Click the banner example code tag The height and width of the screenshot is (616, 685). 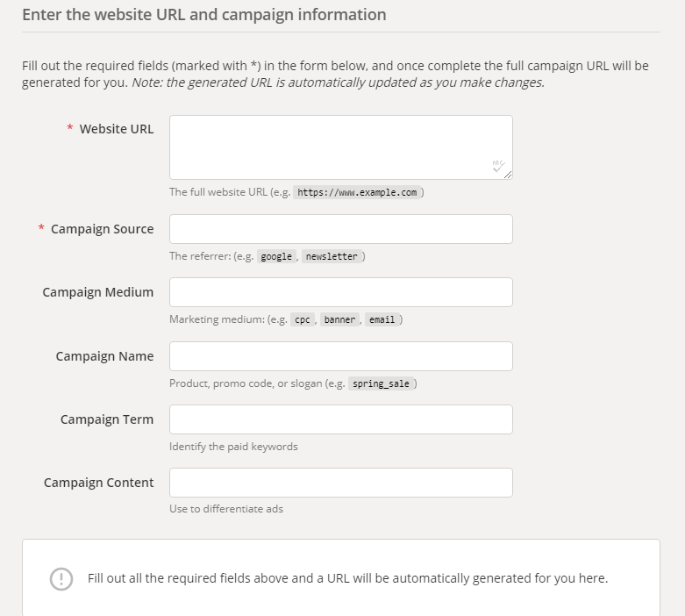(339, 319)
